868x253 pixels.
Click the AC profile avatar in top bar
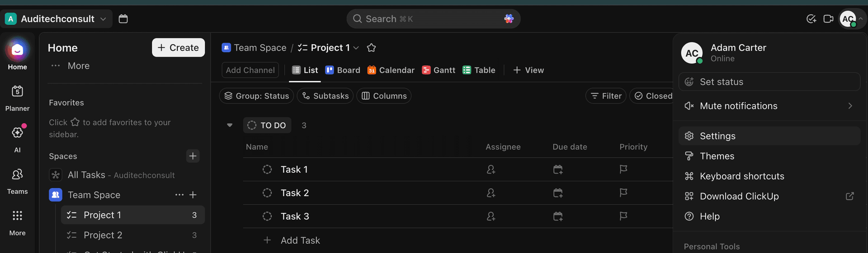pos(848,19)
